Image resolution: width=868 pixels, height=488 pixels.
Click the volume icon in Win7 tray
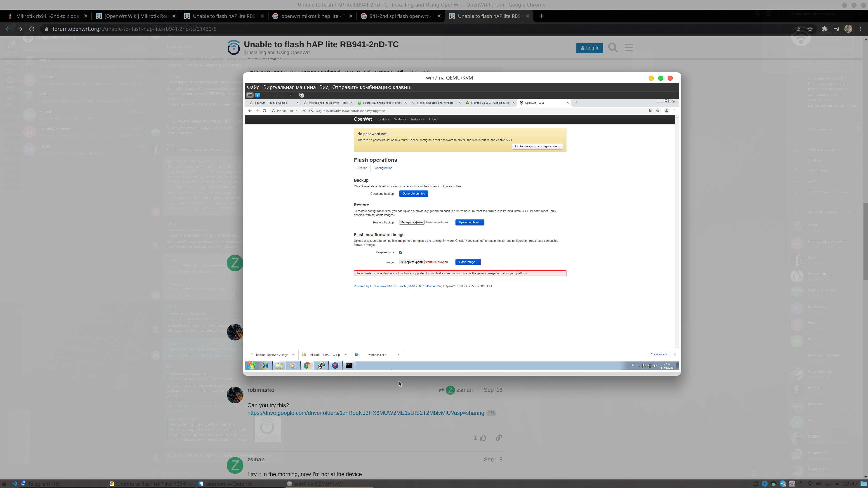tap(655, 366)
